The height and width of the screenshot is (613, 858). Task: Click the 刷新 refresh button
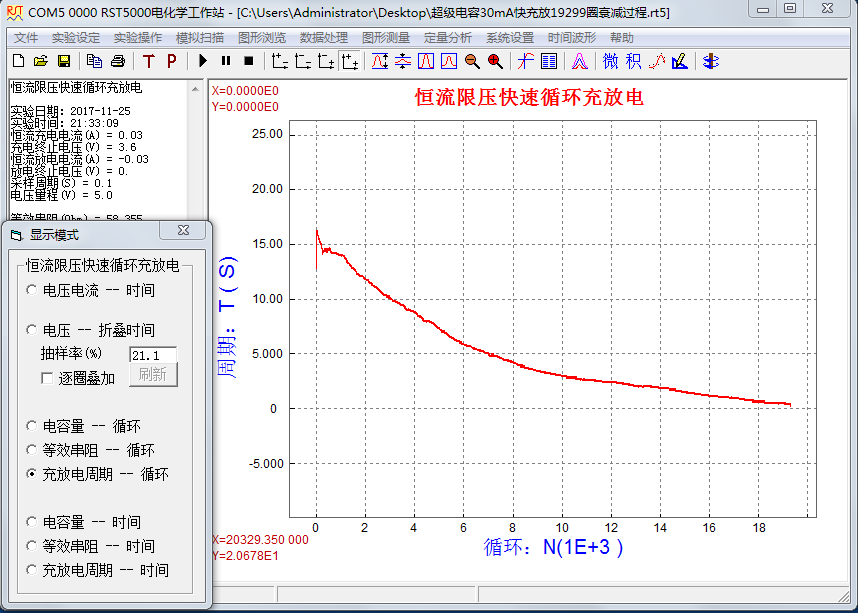[153, 374]
